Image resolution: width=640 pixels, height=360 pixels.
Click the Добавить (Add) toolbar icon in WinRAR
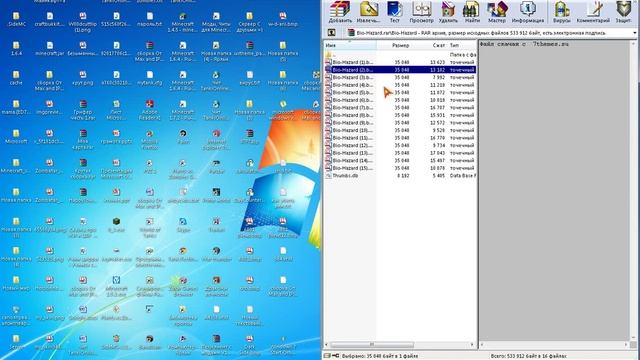[340, 11]
